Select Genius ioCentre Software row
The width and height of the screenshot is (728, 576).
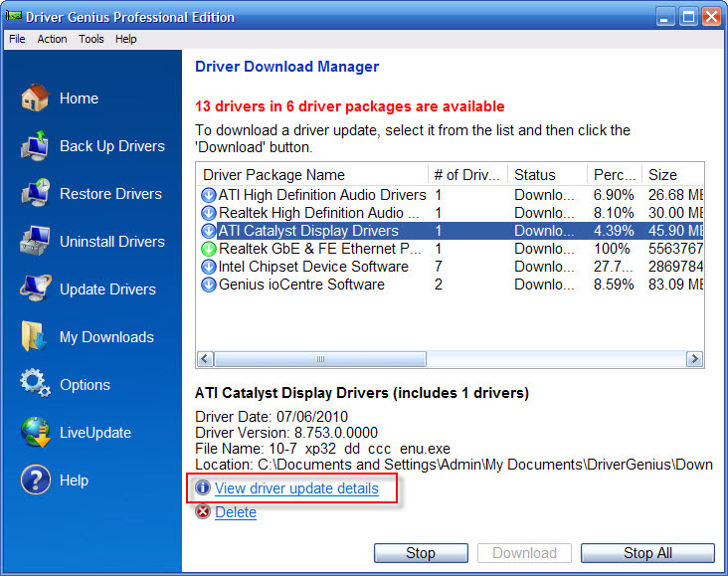coord(450,285)
